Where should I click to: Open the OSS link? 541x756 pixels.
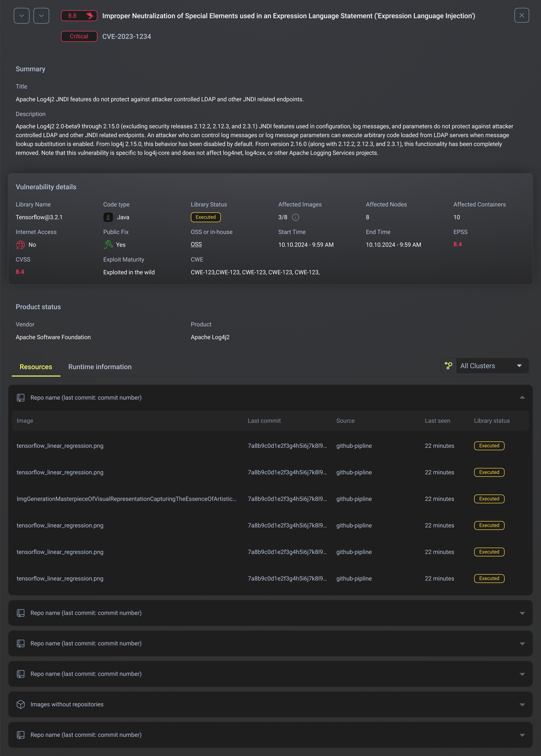pyautogui.click(x=196, y=244)
